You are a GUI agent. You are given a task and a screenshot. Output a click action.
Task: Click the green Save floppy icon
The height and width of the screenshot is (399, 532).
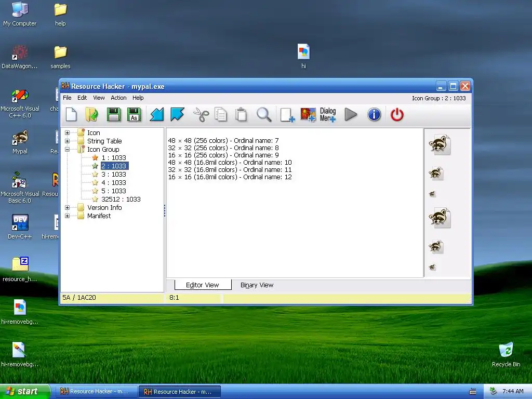[x=114, y=114]
